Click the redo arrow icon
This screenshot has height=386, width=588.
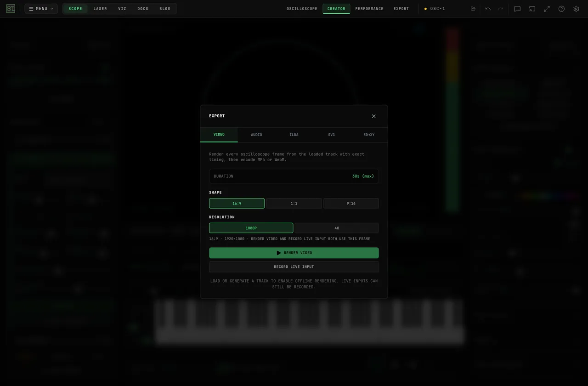[x=501, y=9]
